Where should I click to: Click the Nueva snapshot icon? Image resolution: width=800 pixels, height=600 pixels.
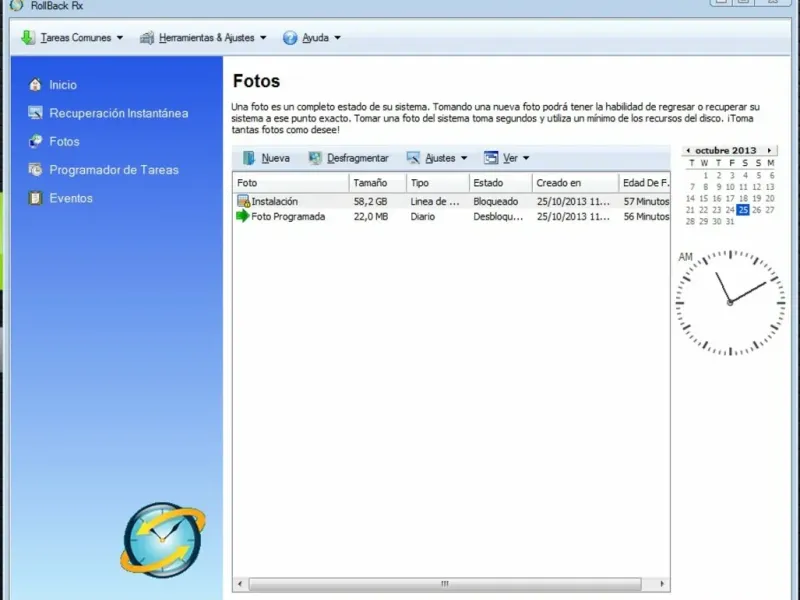[248, 158]
